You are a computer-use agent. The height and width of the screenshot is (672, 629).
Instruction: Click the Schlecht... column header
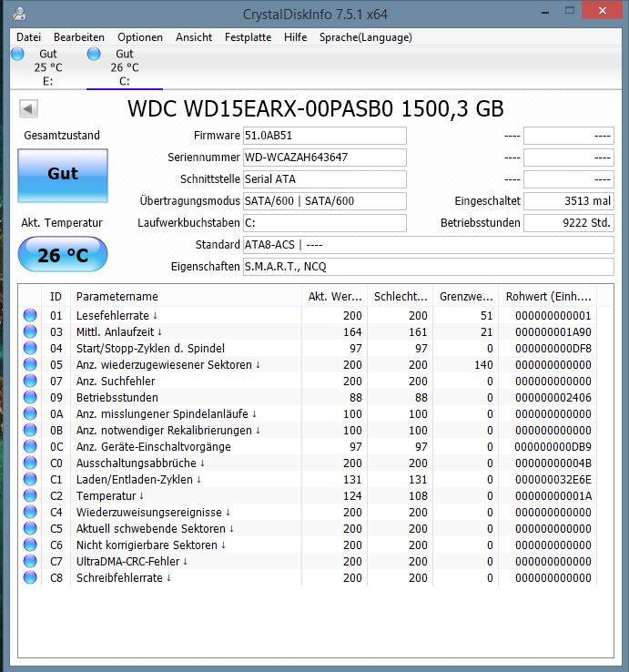coord(400,296)
